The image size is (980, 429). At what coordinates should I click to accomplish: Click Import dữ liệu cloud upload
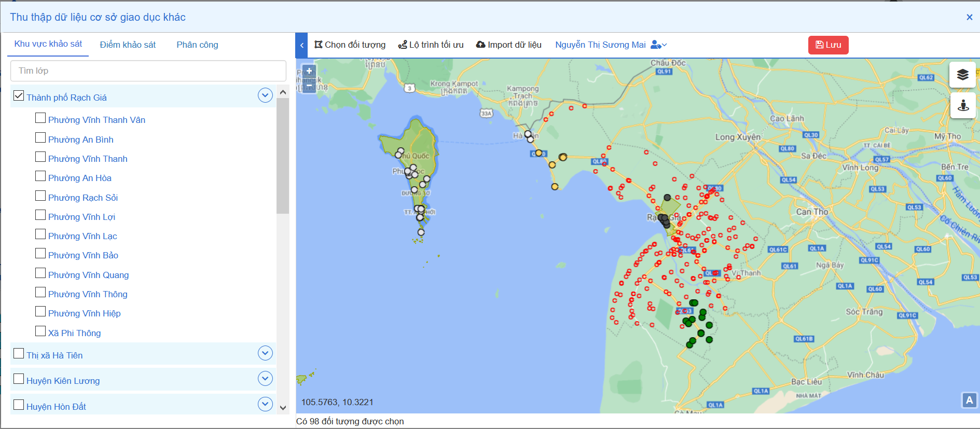[508, 45]
